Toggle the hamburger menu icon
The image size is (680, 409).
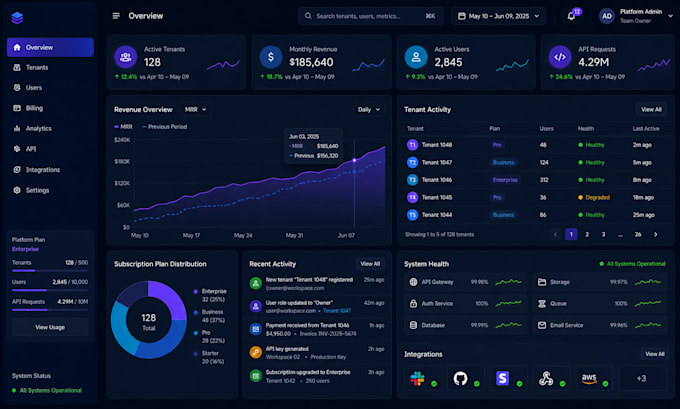[116, 16]
